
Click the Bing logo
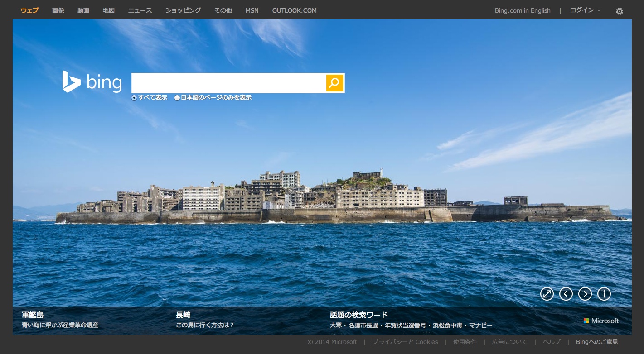pyautogui.click(x=92, y=82)
